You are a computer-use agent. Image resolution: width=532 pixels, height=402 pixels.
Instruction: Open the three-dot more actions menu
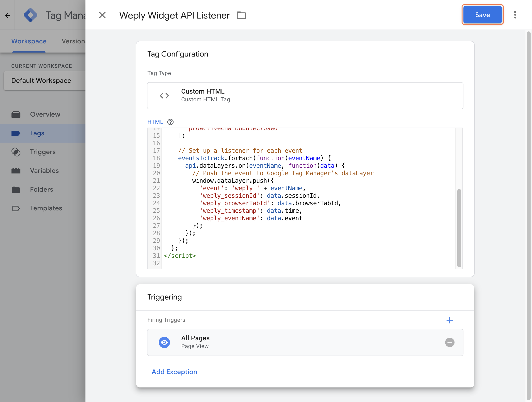click(515, 15)
